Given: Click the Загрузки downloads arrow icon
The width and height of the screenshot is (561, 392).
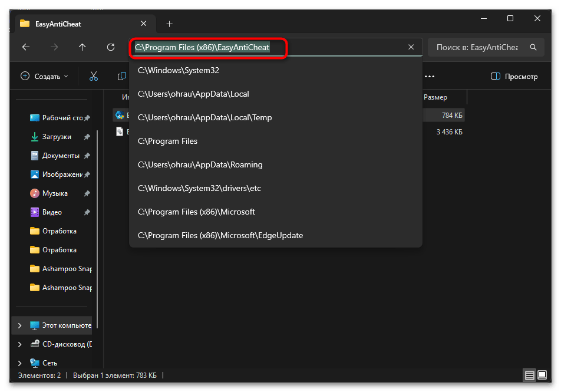Looking at the screenshot, I should click(x=35, y=137).
